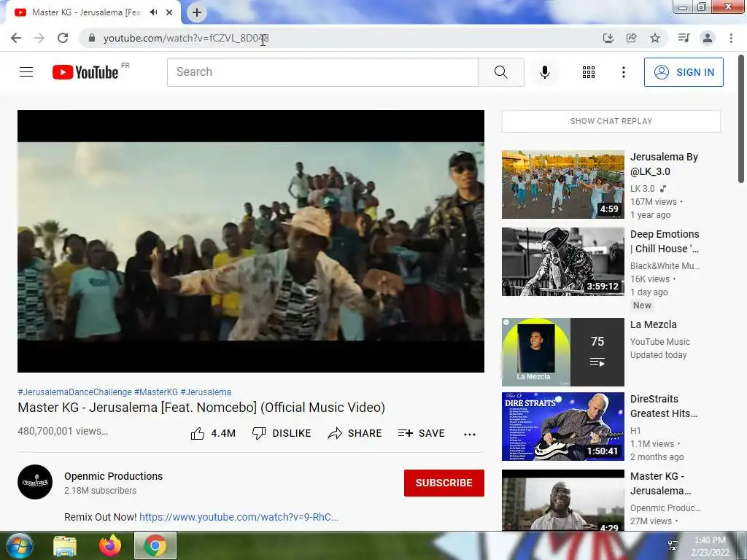This screenshot has height=560, width=747.
Task: Click the LK 3.0 channel name
Action: [x=642, y=189]
